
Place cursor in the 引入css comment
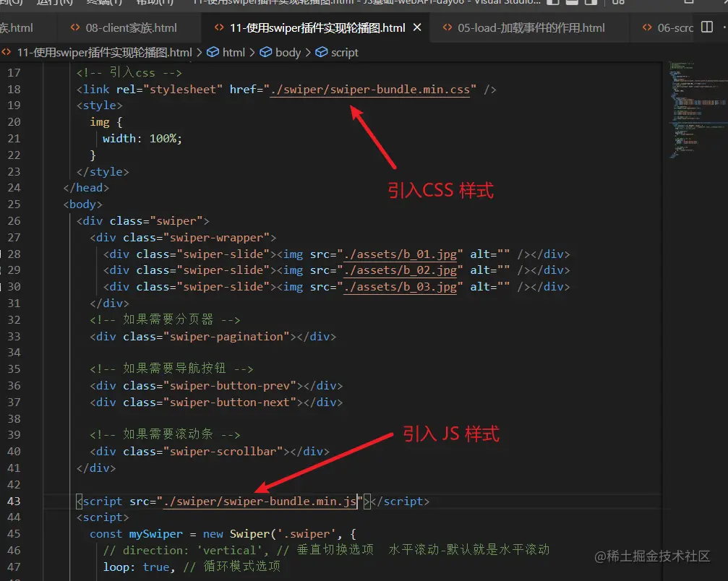129,72
